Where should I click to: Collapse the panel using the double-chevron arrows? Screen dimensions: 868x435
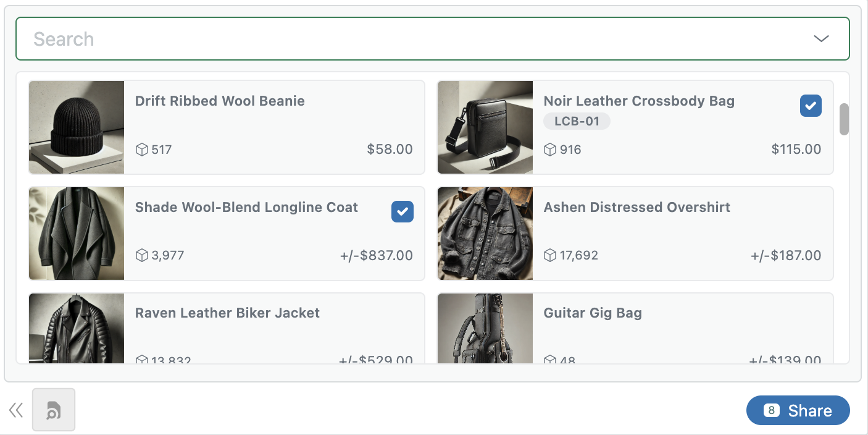tap(15, 409)
